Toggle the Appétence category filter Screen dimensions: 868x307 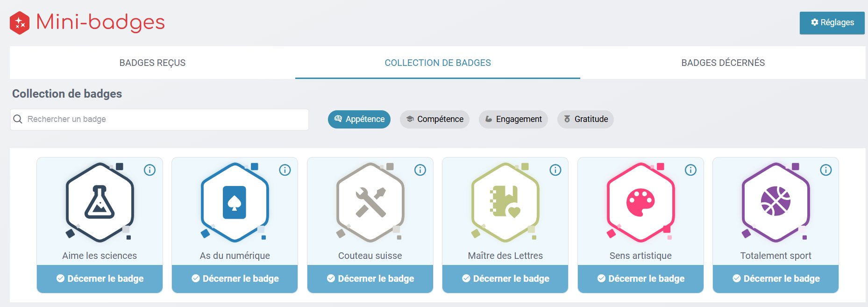point(359,119)
